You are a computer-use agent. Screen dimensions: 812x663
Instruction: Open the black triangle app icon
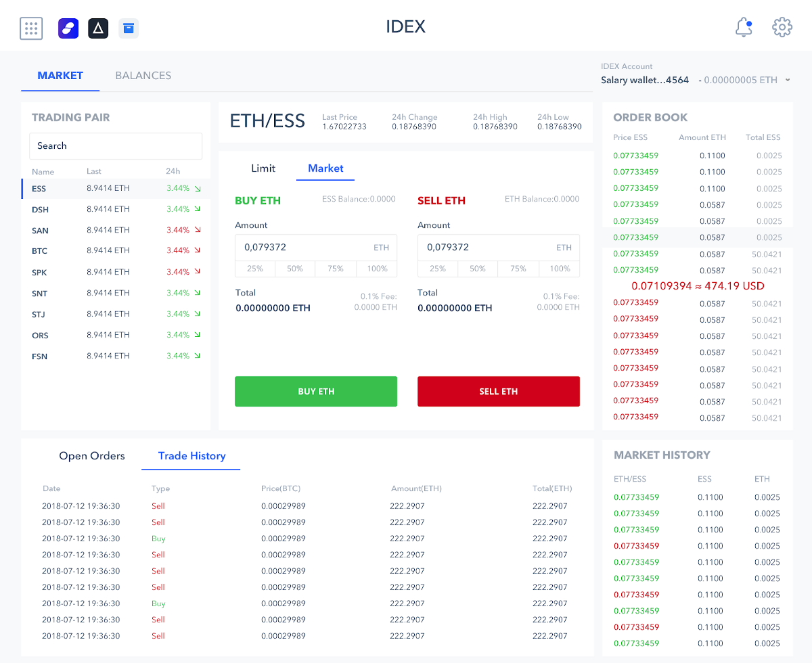click(x=98, y=28)
